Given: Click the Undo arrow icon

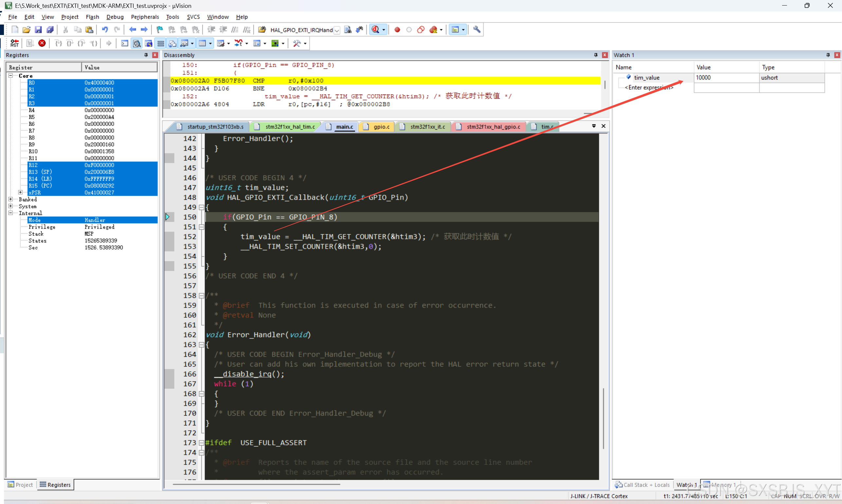Looking at the screenshot, I should point(105,29).
